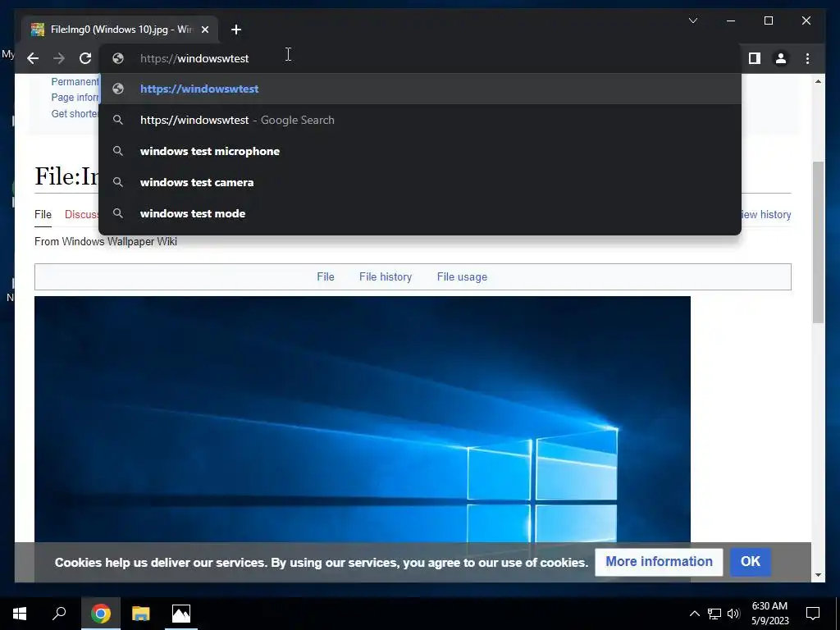Click More information on cookie banner
The width and height of the screenshot is (840, 630).
click(659, 562)
